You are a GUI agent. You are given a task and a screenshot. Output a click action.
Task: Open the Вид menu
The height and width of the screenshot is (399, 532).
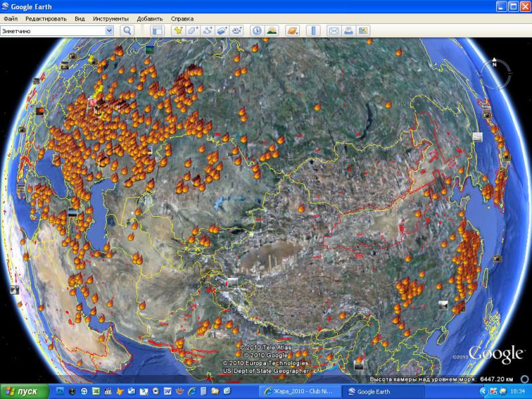coord(80,19)
